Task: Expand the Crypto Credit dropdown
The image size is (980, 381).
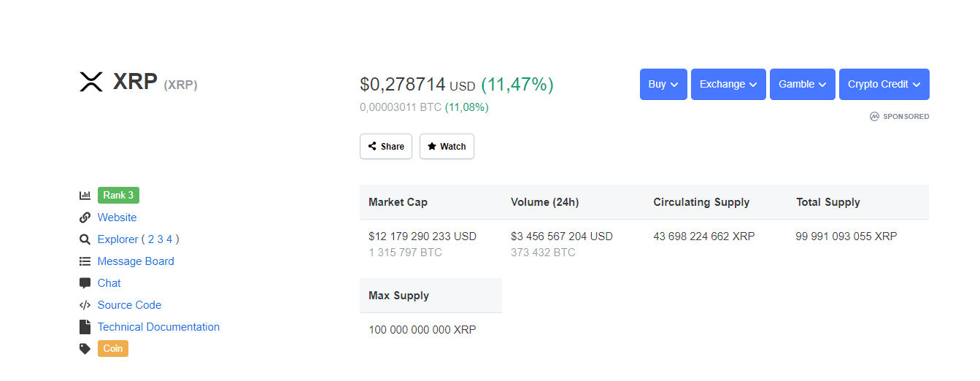Action: click(x=884, y=84)
